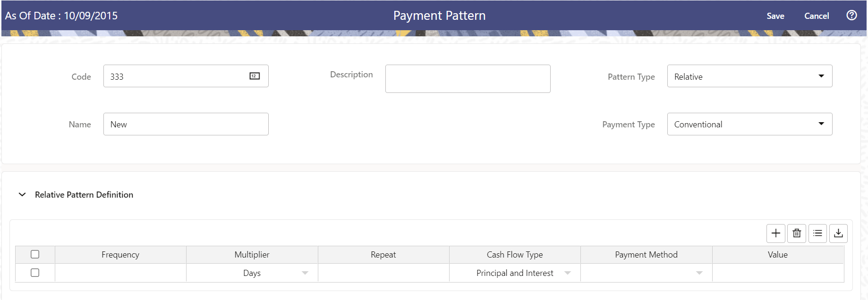Change the Cash Flow Type from Principal and Interest
This screenshot has height=300, width=868.
[x=568, y=273]
